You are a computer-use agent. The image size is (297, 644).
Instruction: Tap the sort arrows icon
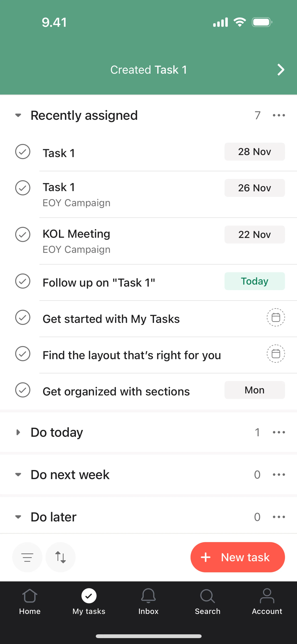60,557
